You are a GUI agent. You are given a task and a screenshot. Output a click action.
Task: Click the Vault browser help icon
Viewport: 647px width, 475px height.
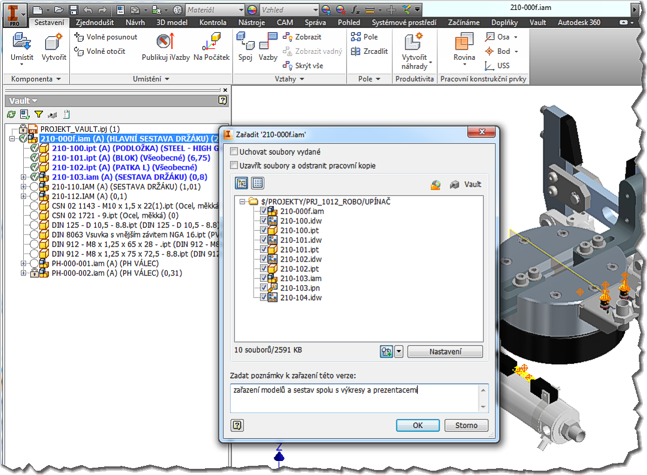click(x=222, y=100)
